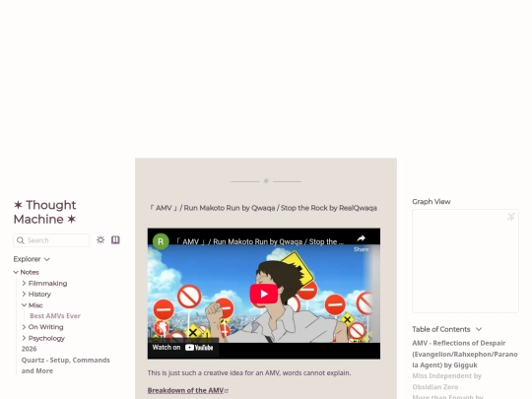
Task: Open the video title link in the player
Action: 259,241
